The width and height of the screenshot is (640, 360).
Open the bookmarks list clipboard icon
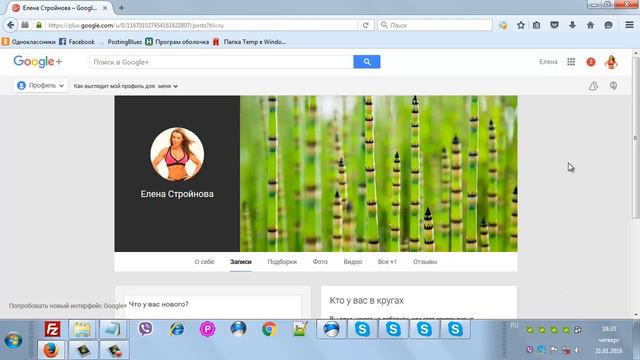(x=536, y=25)
